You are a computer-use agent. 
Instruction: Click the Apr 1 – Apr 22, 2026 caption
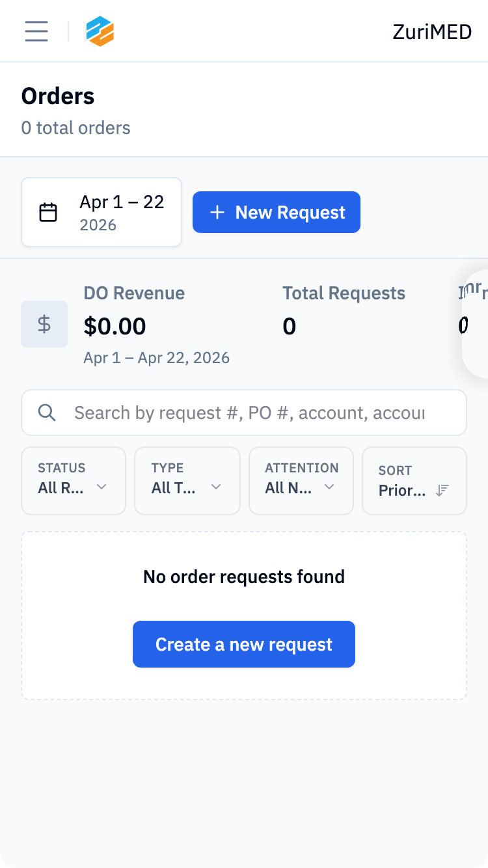(157, 358)
